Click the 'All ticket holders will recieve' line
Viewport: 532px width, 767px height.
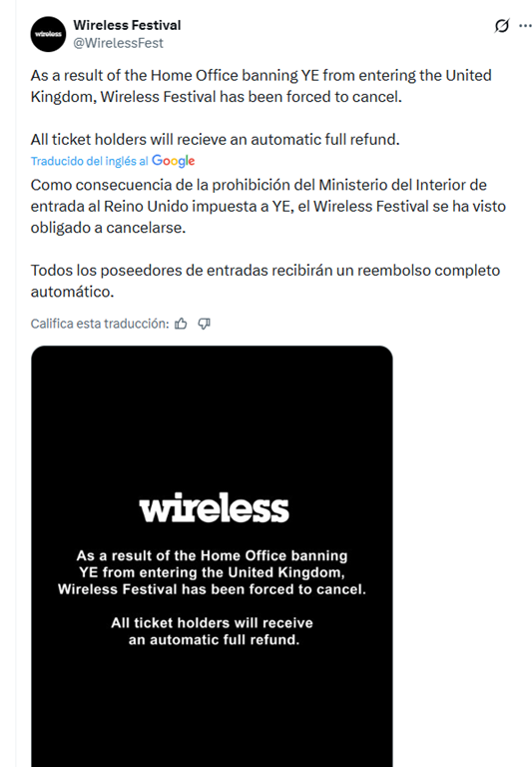[216, 140]
